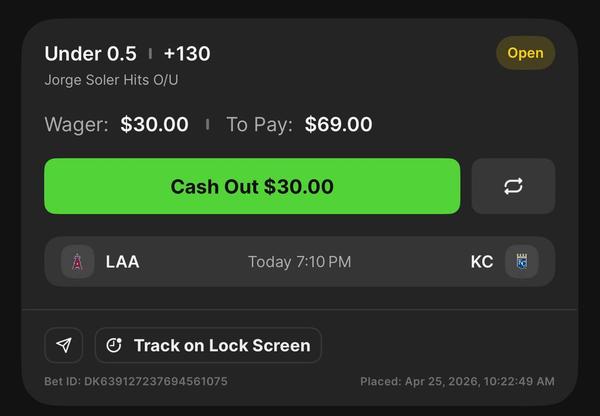
Task: Click the rebet loop arrows icon
Action: coord(513,186)
